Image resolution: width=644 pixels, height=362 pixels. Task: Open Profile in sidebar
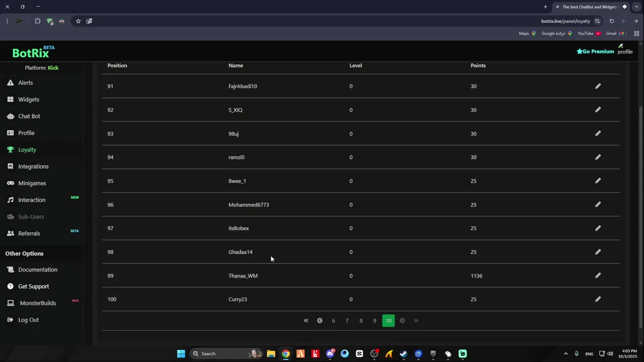26,133
